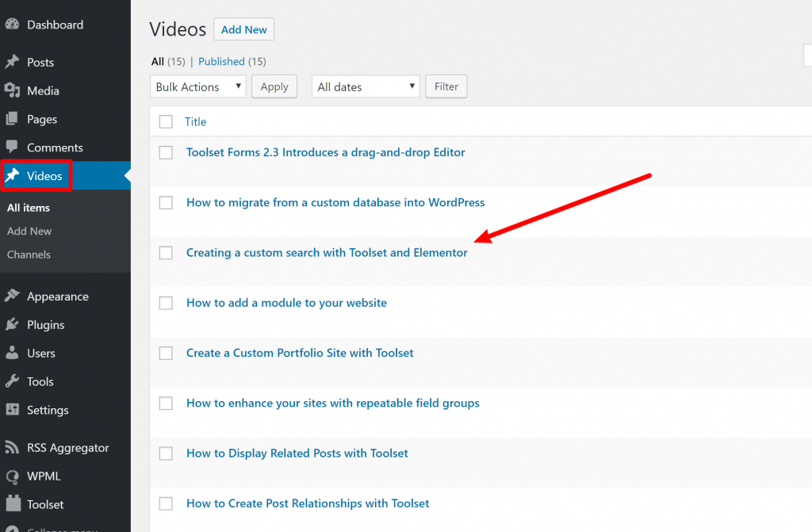
Task: Open Creating a custom search with Elementor video
Action: (327, 253)
